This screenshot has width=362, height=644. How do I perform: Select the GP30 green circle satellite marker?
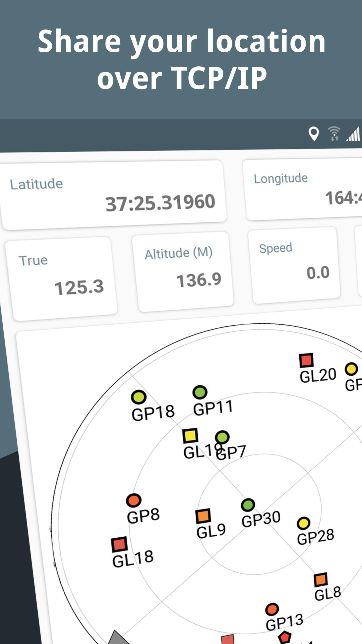point(248,505)
